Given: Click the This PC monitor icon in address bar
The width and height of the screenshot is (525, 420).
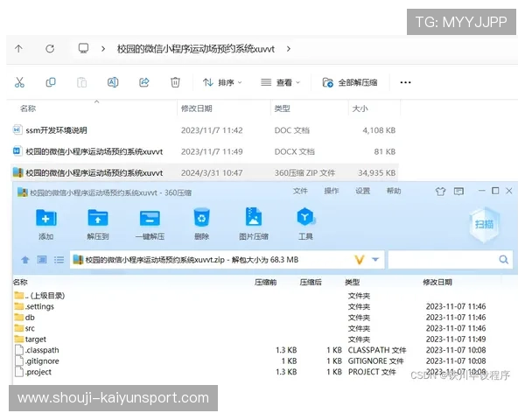Looking at the screenshot, I should (x=83, y=49).
